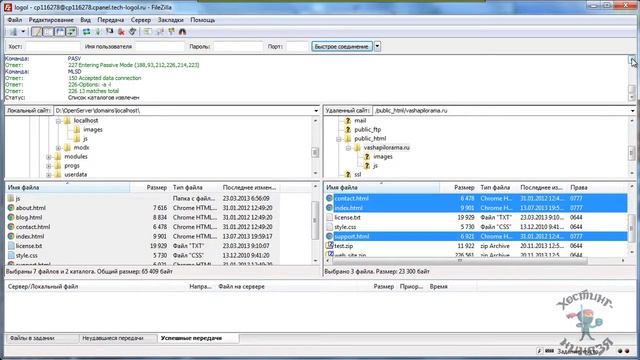Screen dimensions: 640x360
Task: Open the Помощь menu
Action: [202, 20]
